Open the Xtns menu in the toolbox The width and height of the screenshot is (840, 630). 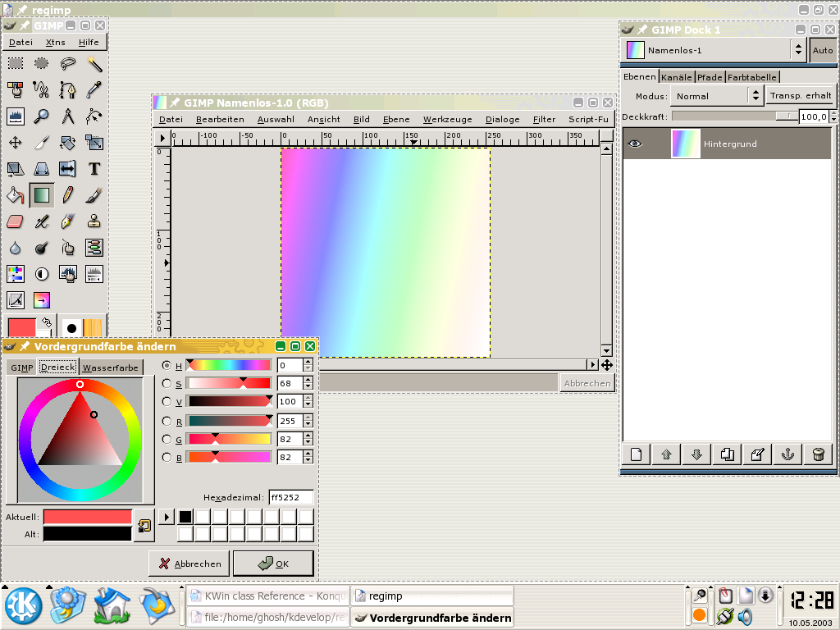coord(55,43)
